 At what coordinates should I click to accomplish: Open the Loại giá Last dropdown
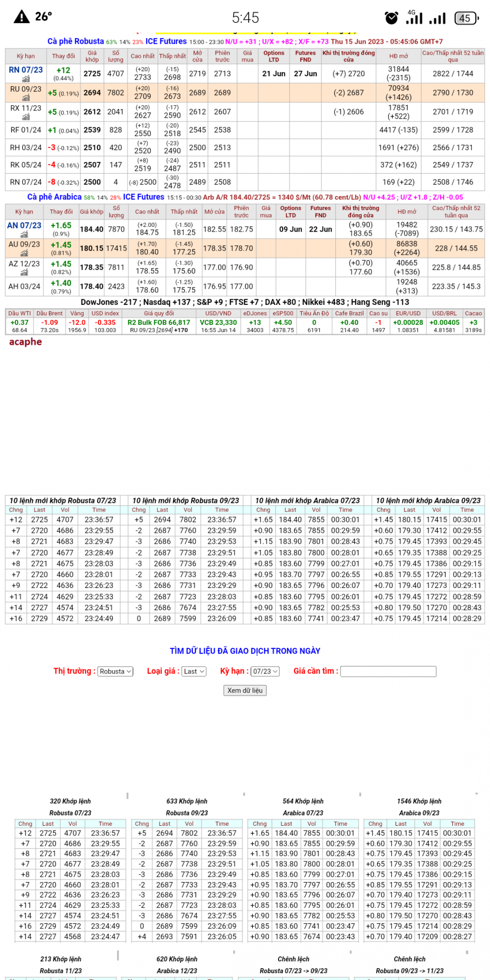click(194, 671)
